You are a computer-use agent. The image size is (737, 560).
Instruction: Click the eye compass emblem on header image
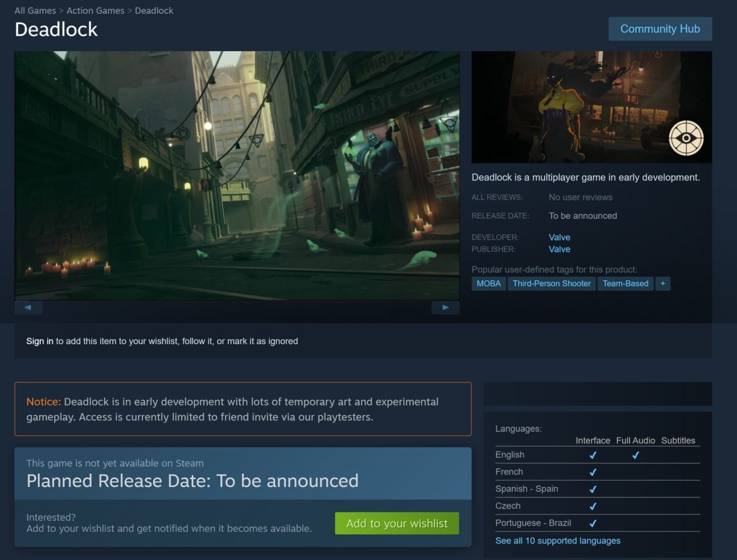686,138
